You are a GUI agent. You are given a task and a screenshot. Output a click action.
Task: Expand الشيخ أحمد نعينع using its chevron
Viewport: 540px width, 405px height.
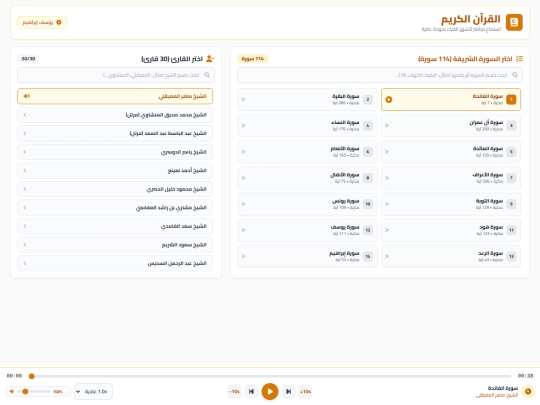click(x=25, y=171)
